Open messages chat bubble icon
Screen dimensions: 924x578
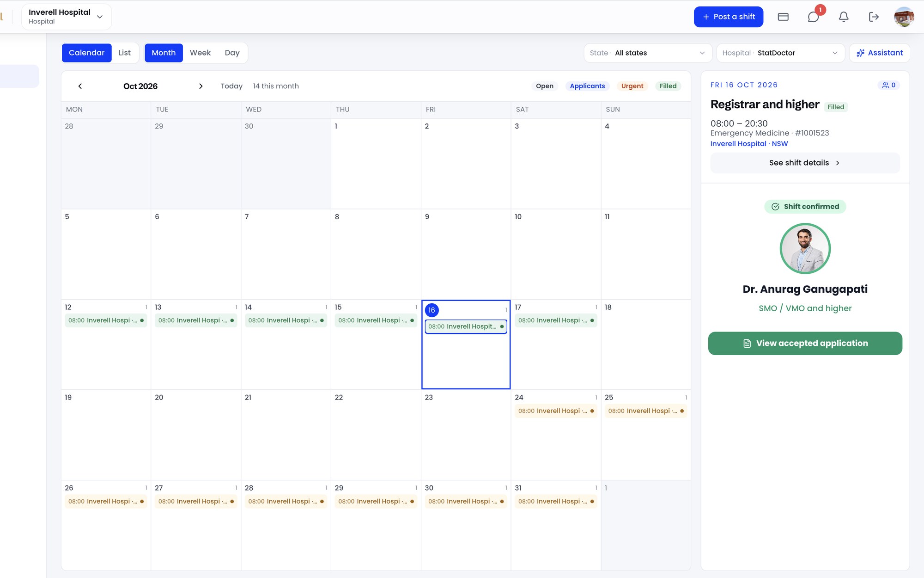coord(813,17)
